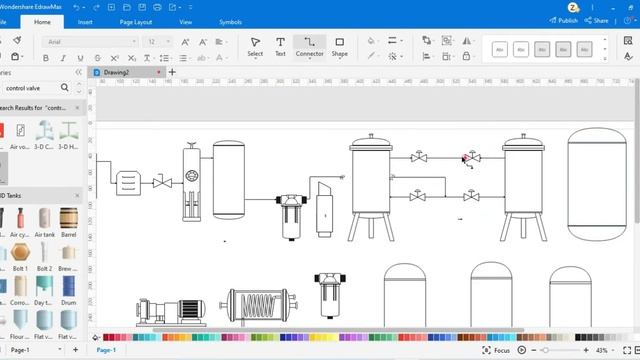The width and height of the screenshot is (640, 360).
Task: Click the lock protection icon
Action: click(467, 56)
